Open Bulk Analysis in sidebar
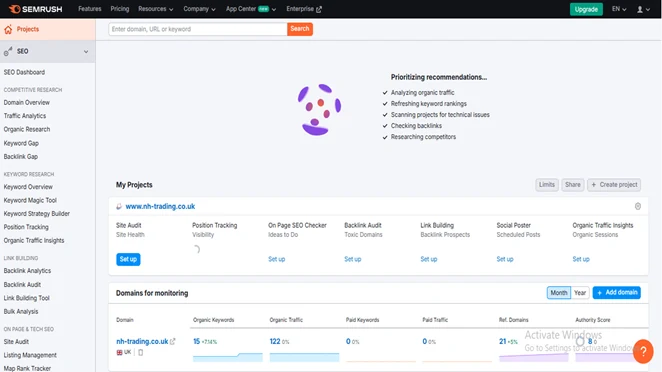Screen dimensions: 662x372 click(21, 312)
